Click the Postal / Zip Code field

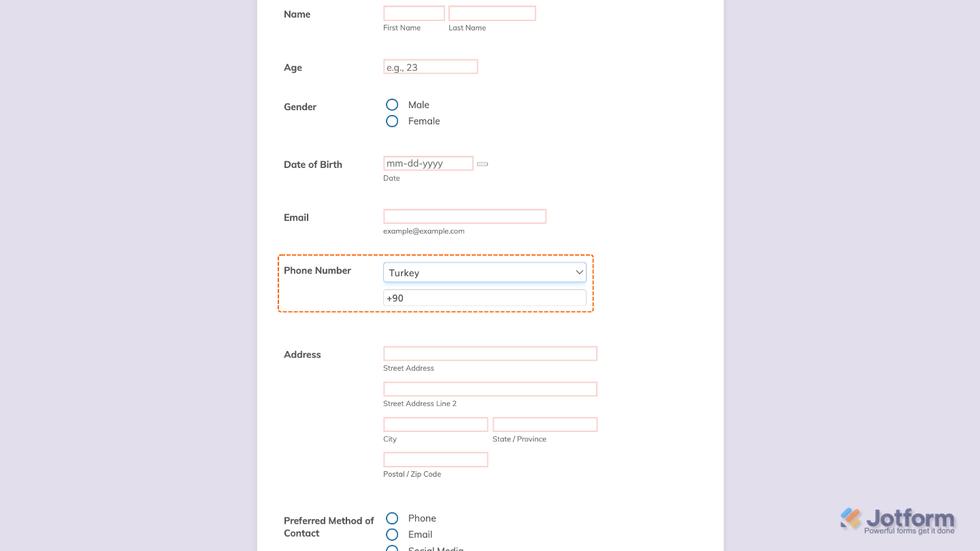435,459
